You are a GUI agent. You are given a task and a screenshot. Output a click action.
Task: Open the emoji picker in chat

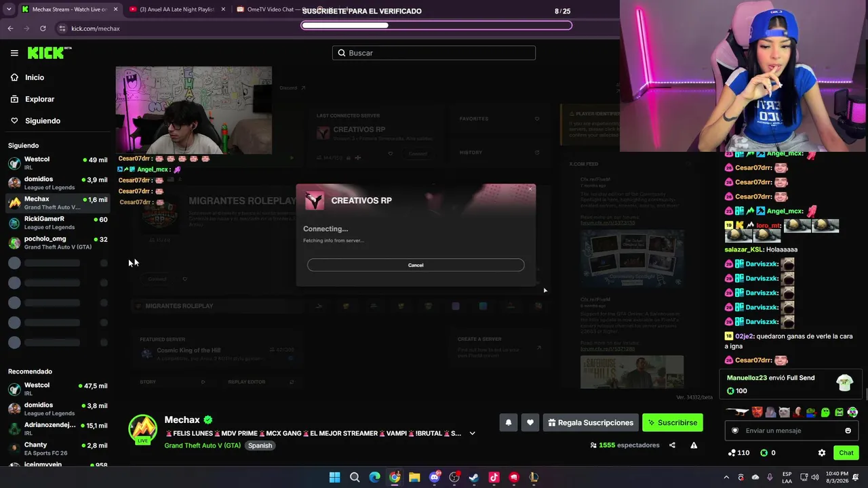tap(848, 430)
